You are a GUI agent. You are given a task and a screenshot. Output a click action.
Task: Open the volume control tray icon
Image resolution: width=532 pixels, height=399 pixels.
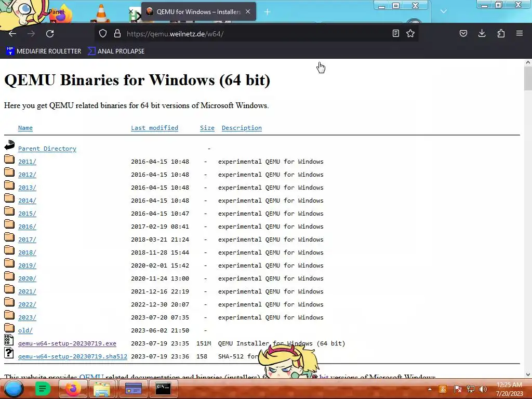(483, 389)
